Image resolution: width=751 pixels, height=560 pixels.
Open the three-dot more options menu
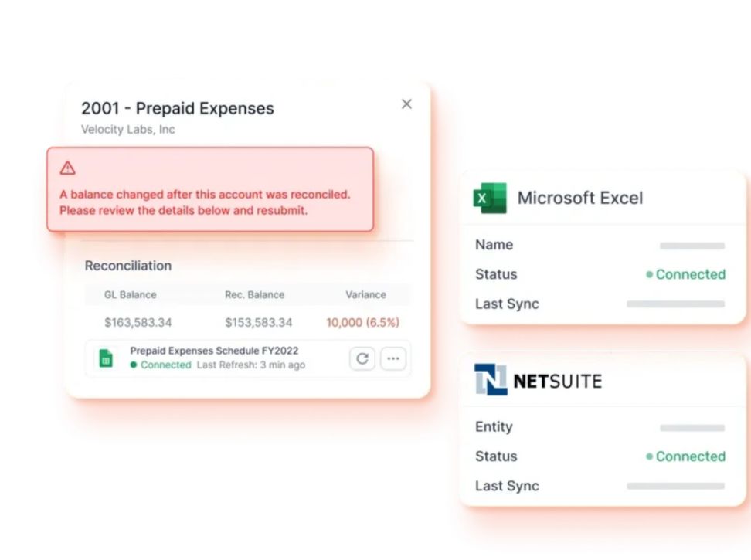tap(393, 358)
